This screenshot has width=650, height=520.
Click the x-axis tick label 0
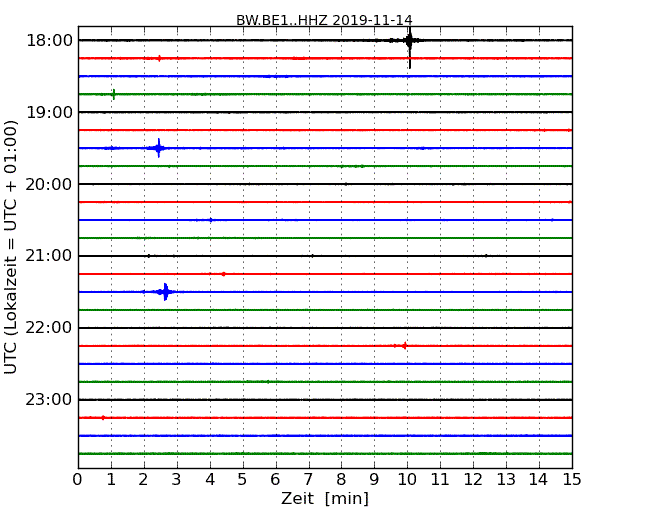(78, 480)
